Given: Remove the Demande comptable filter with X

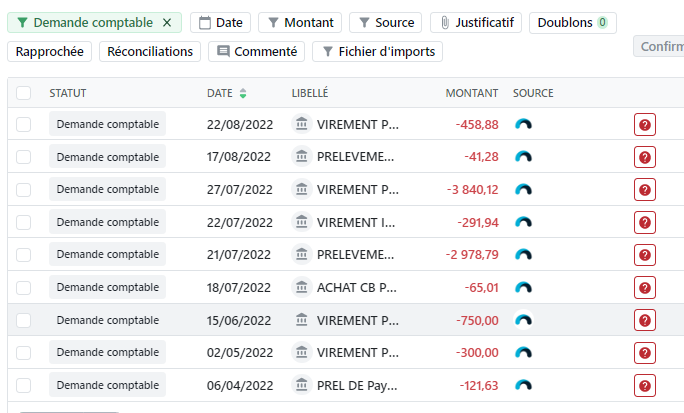Looking at the screenshot, I should click(x=167, y=22).
